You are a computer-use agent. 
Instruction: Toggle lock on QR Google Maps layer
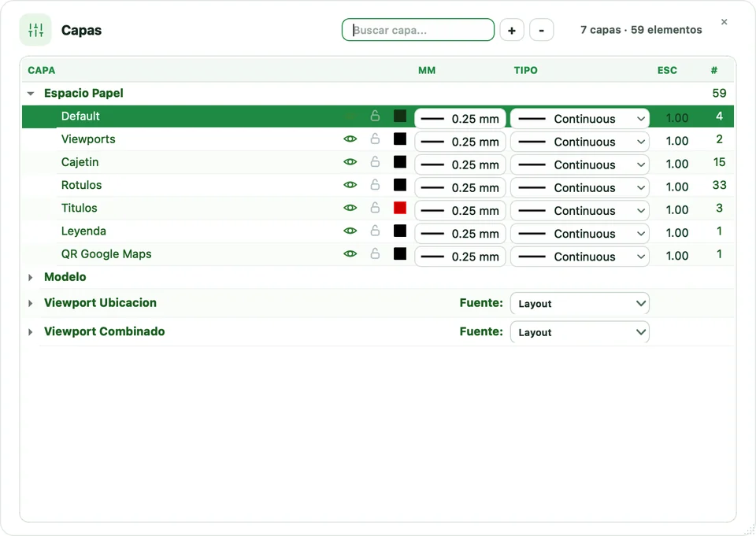coord(375,253)
